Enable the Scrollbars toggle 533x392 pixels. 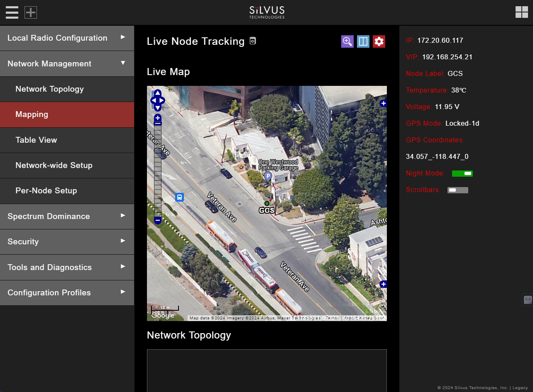point(457,190)
